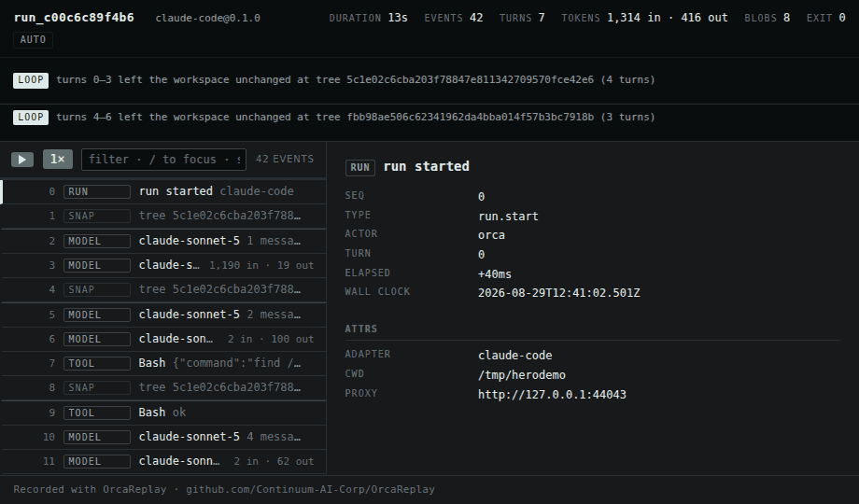Click tree hash 5c1e02c6cba203f7 in first LOOP banner
Viewport: 859px width, 504px height.
pos(470,79)
